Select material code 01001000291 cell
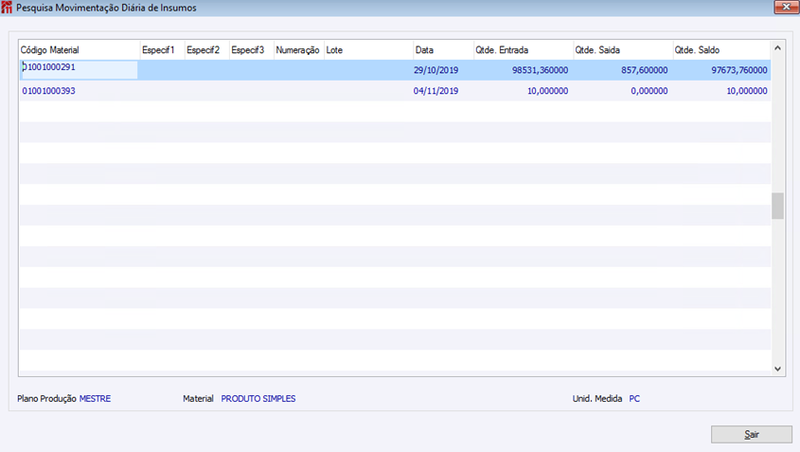The height and width of the screenshot is (452, 800). (79, 70)
